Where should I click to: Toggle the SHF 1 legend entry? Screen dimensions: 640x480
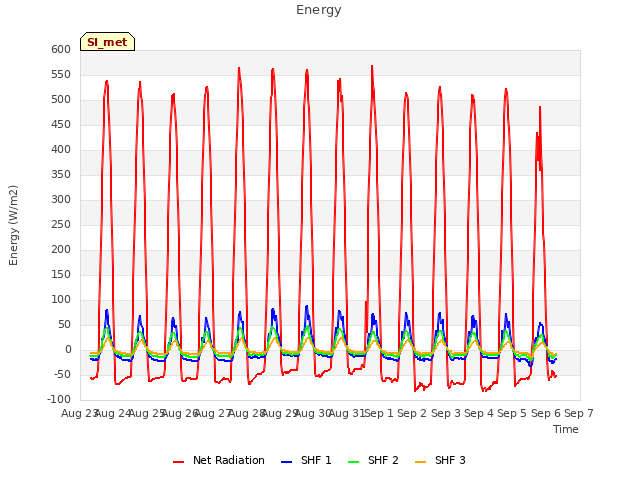point(306,460)
